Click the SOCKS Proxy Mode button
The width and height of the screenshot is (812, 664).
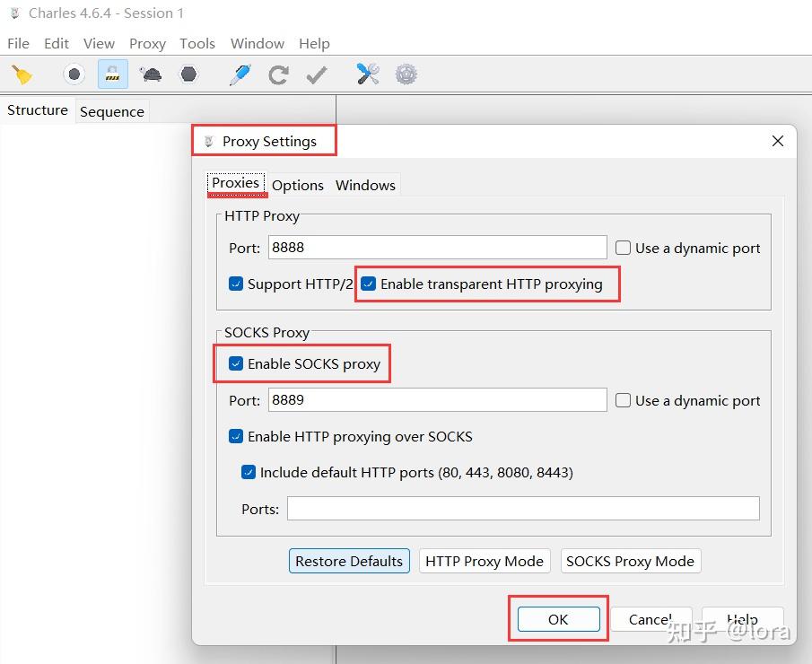[630, 561]
